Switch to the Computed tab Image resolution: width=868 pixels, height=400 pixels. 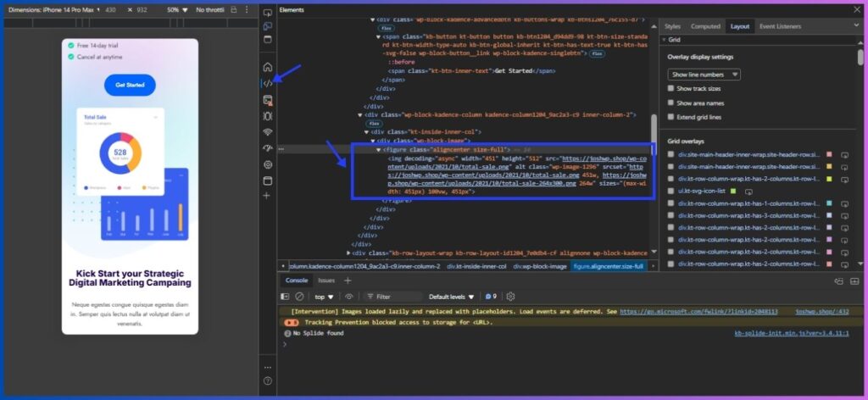pyautogui.click(x=705, y=26)
